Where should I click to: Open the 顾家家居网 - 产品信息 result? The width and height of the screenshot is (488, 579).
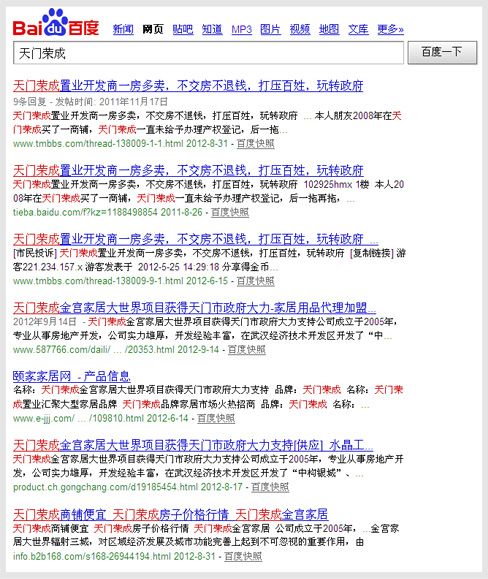pos(72,376)
